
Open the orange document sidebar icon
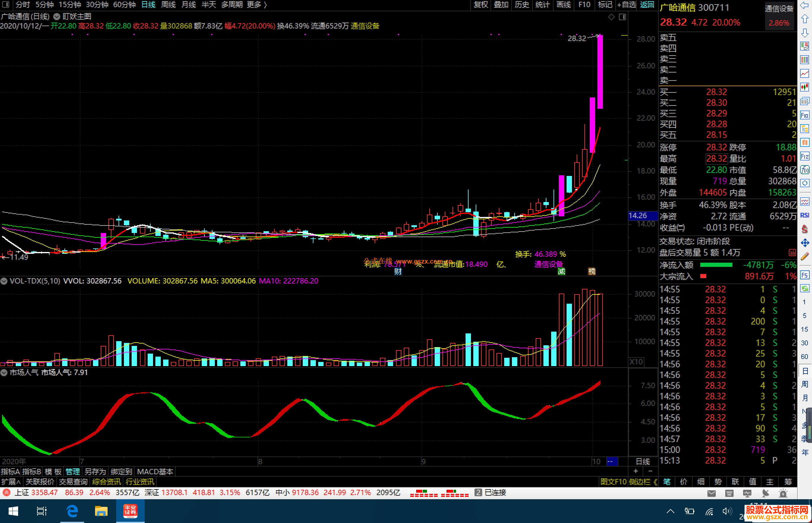[x=805, y=142]
